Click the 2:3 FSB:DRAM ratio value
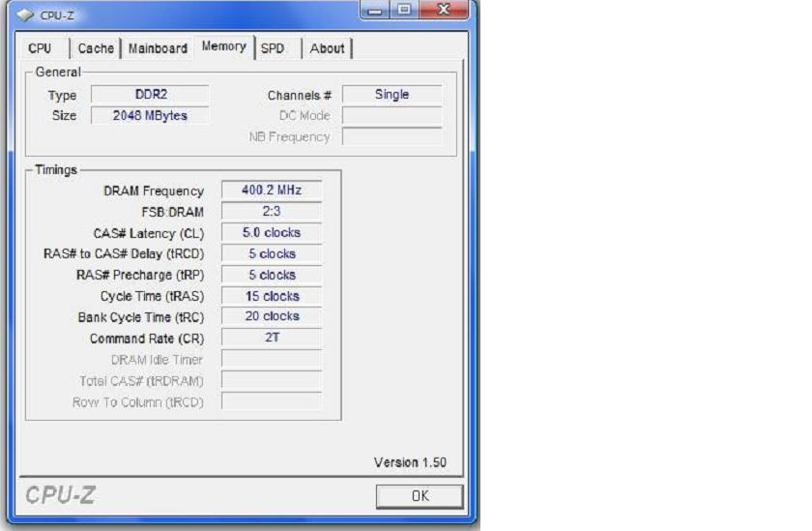Screen dimensions: 812x531 [272, 212]
